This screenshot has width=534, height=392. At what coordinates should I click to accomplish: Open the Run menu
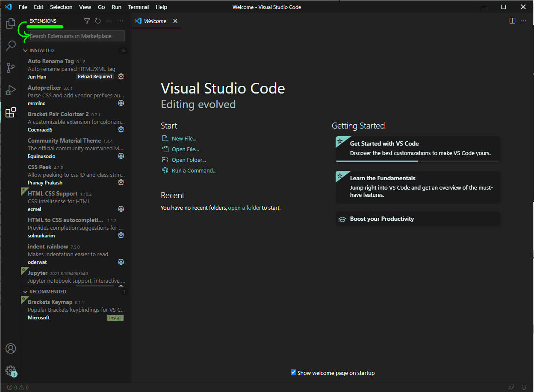pos(116,7)
